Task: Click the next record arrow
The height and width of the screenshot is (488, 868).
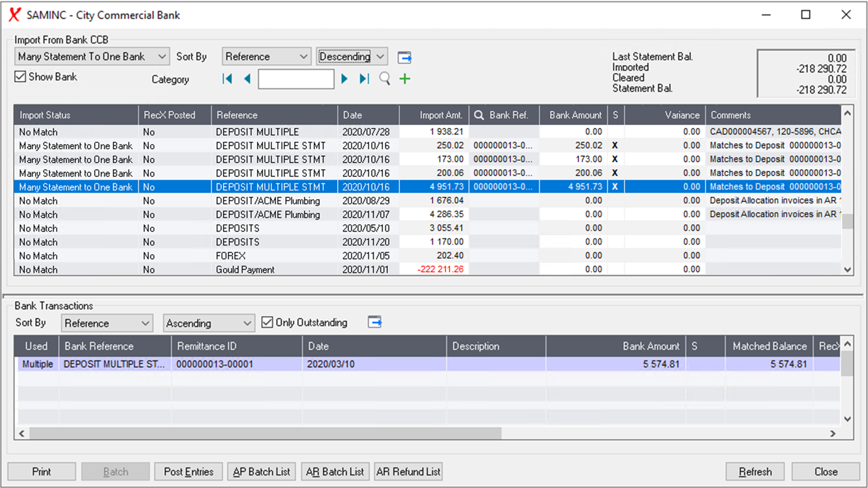Action: click(x=344, y=79)
